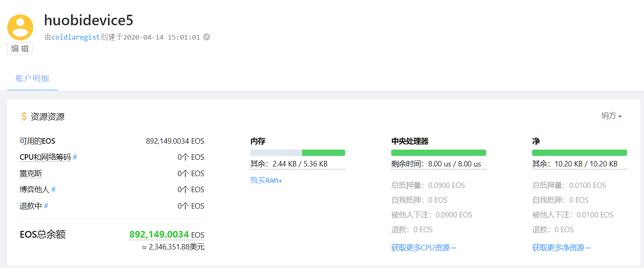Click the 内存 RAM usage progress bar

tap(298, 153)
